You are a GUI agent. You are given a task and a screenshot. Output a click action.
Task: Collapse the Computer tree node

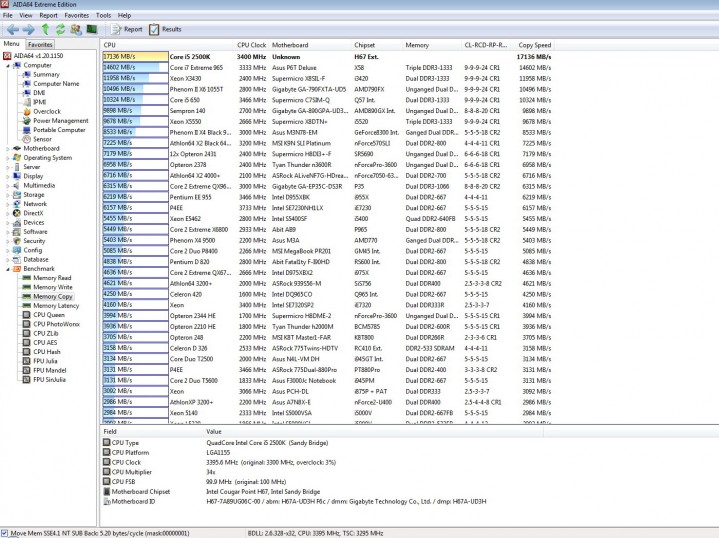(8, 66)
